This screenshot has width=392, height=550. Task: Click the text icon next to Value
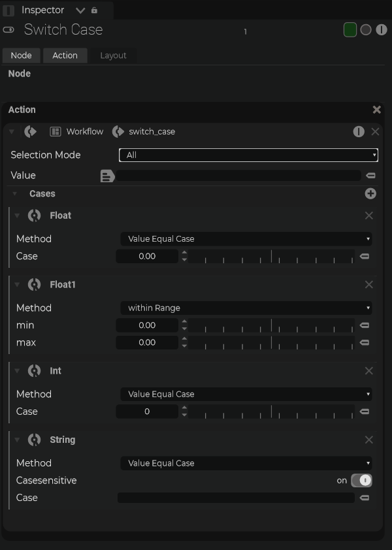click(x=107, y=176)
